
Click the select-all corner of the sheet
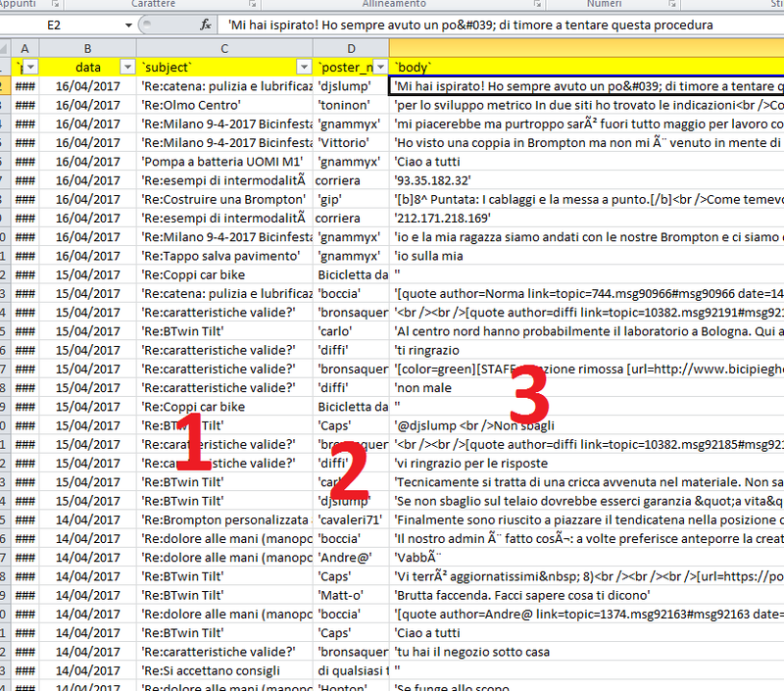point(5,48)
